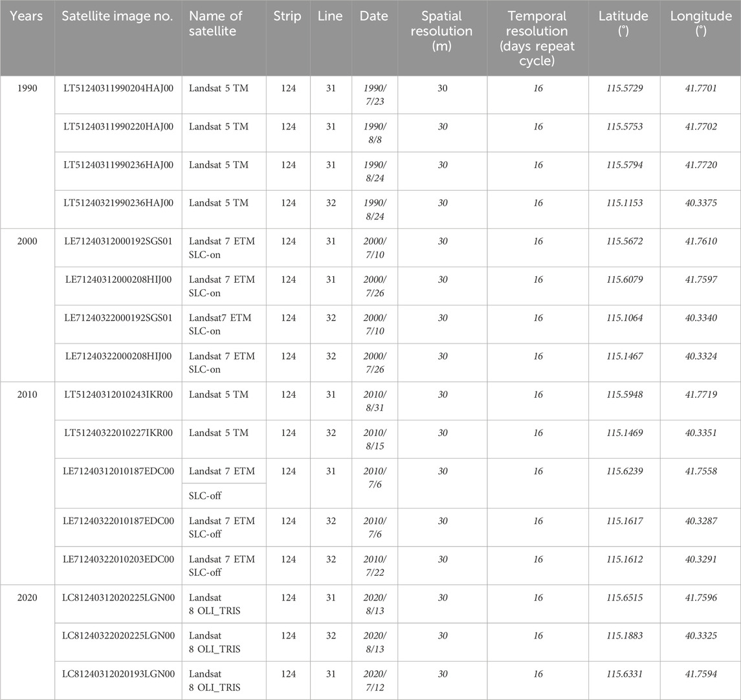Select image LC81240312020225LGN00
Image resolution: width=741 pixels, height=700 pixels.
click(118, 598)
